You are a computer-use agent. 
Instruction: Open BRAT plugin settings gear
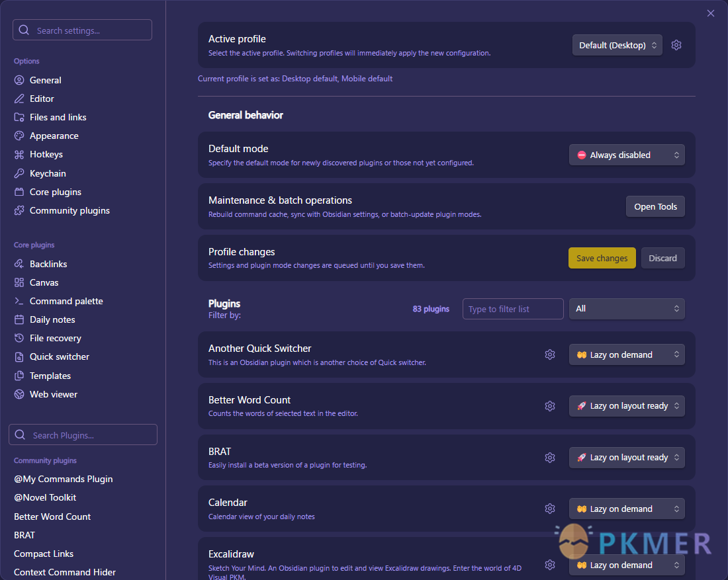click(550, 458)
